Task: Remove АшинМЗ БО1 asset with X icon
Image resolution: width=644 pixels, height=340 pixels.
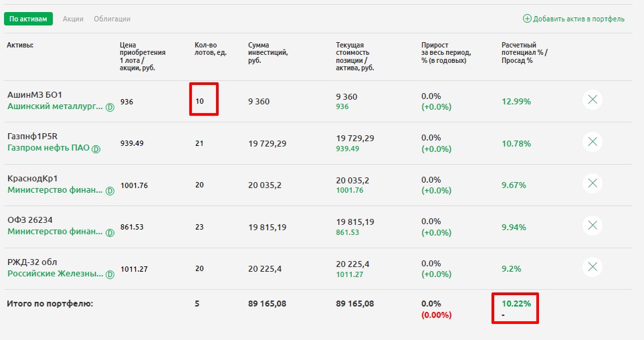Action: [592, 100]
